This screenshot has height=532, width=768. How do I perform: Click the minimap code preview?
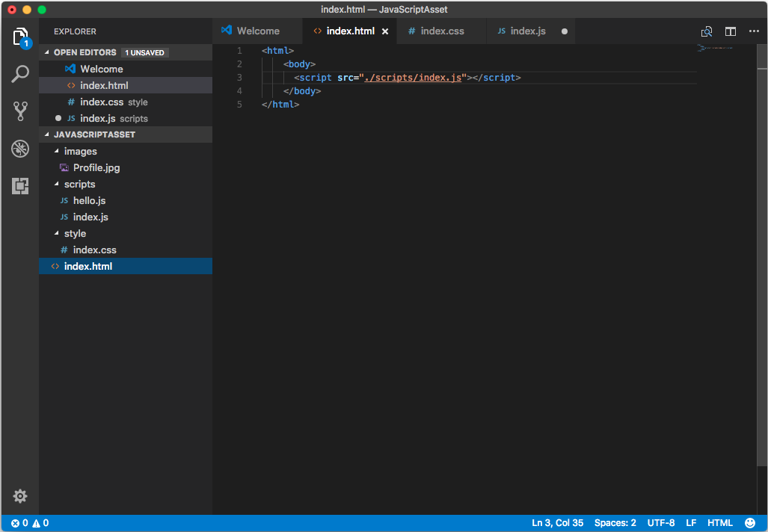(x=715, y=48)
